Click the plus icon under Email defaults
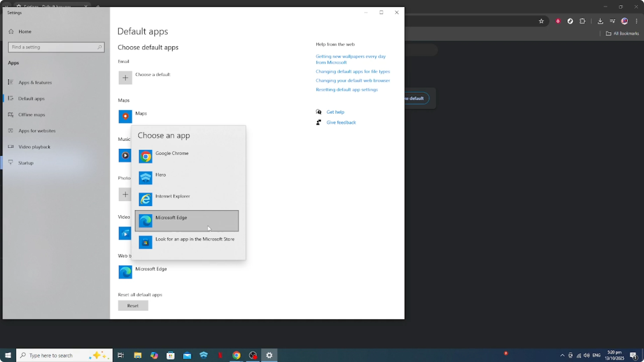This screenshot has height=362, width=644. 125,78
